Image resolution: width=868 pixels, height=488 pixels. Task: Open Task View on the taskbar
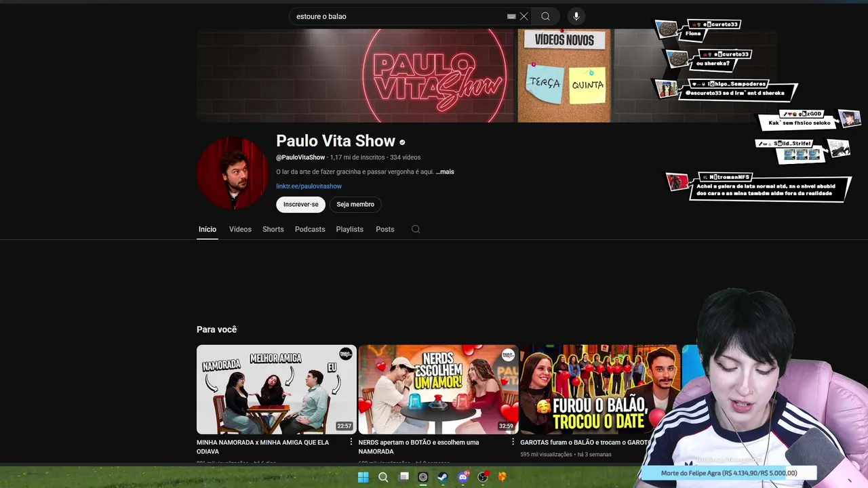403,477
